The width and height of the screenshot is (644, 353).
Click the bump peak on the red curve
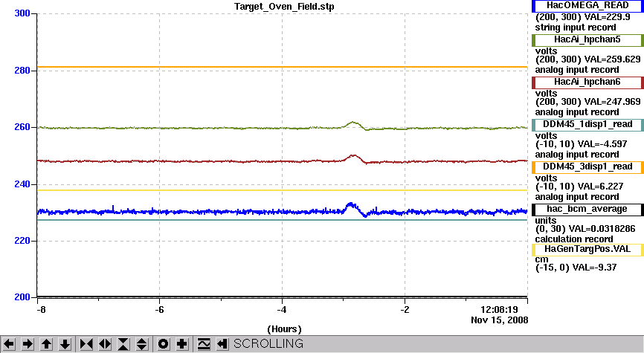(352, 155)
